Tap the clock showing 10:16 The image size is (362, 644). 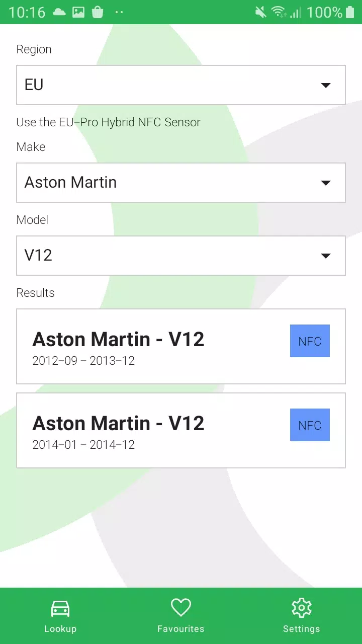(x=27, y=12)
